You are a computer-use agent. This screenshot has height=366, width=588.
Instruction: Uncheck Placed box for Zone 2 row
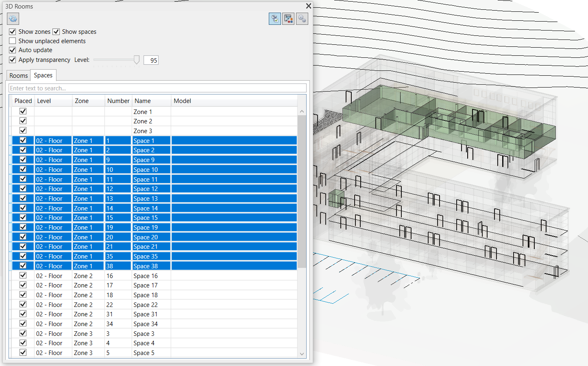click(x=23, y=121)
